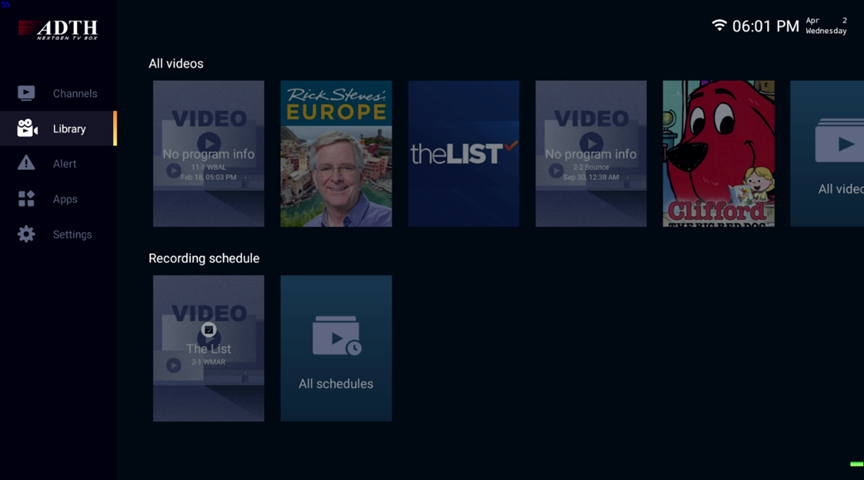The width and height of the screenshot is (864, 480).
Task: Play the Clifford the Big Red Dog video
Action: tap(719, 154)
